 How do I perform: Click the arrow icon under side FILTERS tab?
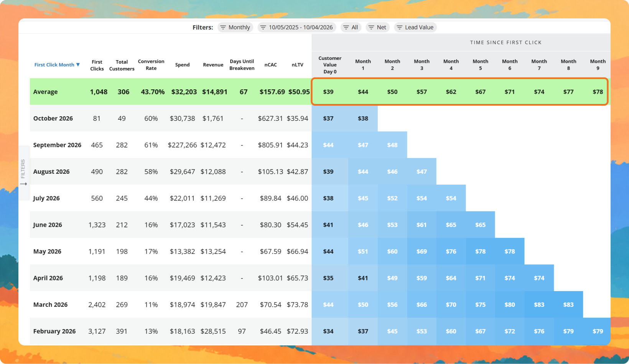point(23,184)
